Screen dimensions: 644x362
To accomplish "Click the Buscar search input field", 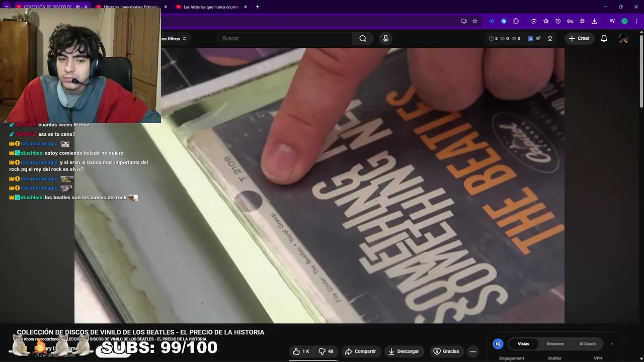I will point(285,39).
